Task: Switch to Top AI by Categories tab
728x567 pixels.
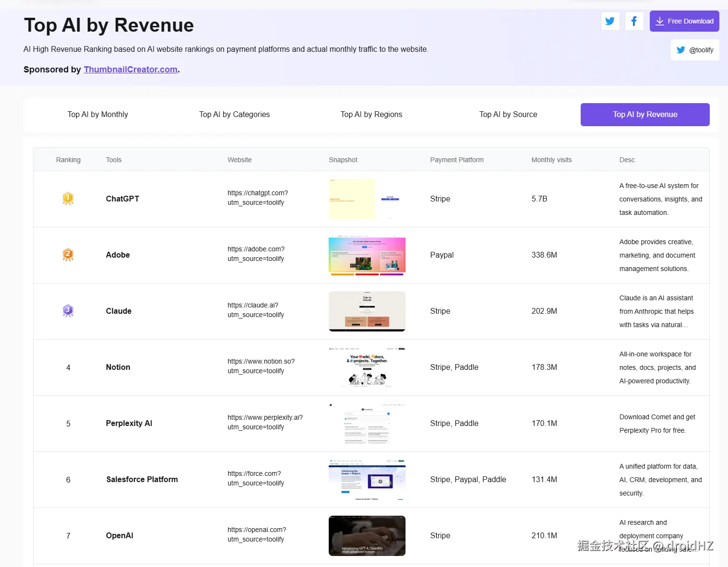Action: click(235, 115)
